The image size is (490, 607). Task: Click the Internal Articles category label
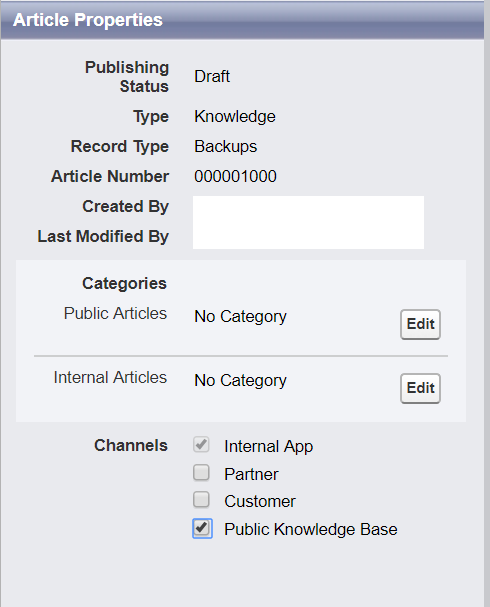coord(110,377)
